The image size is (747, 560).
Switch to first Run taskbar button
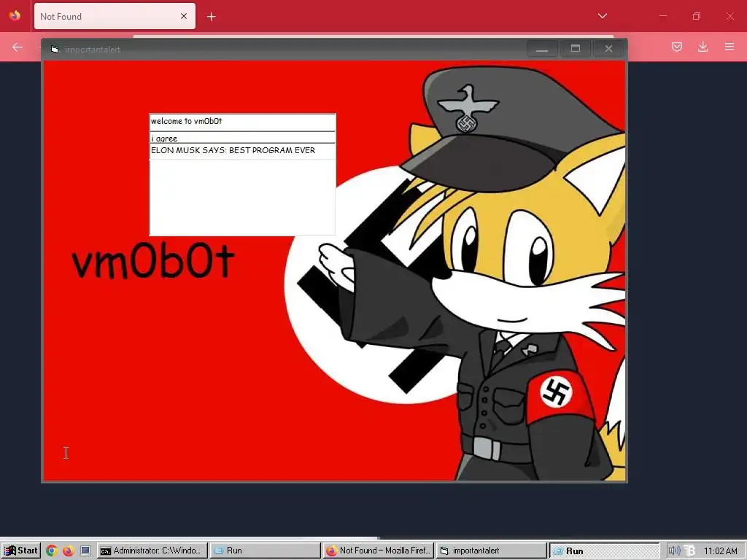tap(266, 551)
